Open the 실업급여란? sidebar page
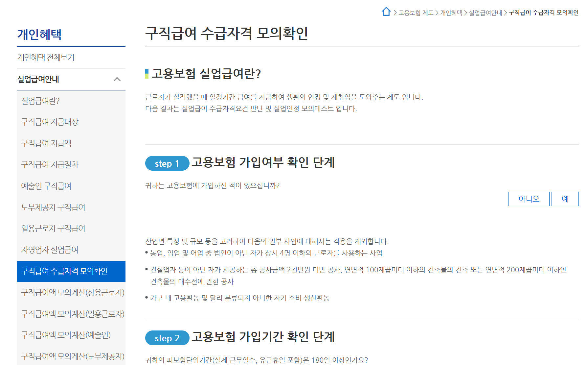 click(x=38, y=101)
